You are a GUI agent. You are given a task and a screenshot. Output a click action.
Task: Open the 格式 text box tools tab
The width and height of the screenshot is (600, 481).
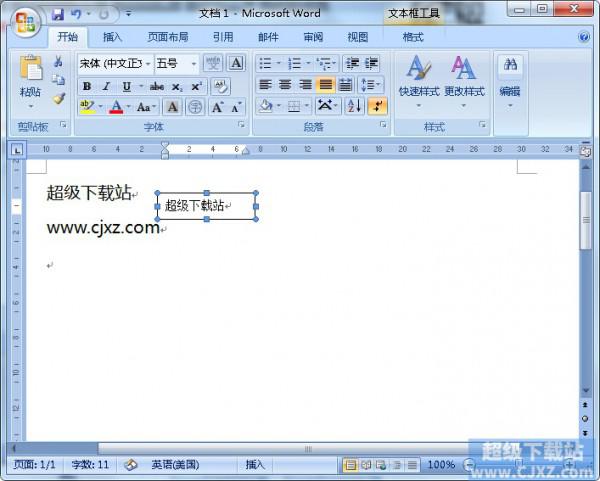click(x=413, y=37)
